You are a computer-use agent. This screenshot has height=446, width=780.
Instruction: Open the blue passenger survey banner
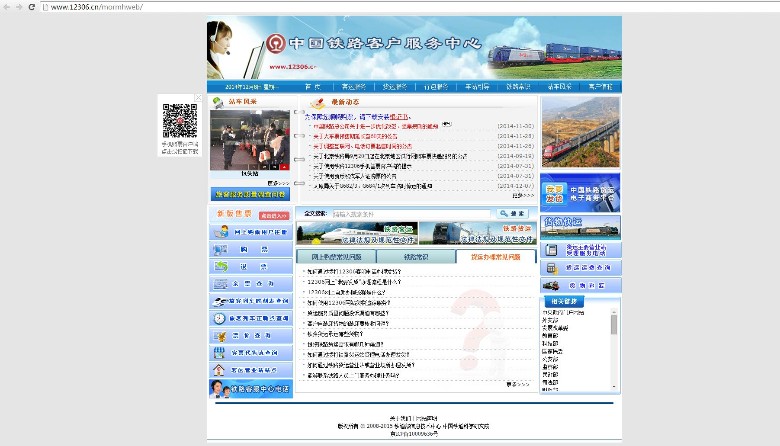click(x=250, y=194)
